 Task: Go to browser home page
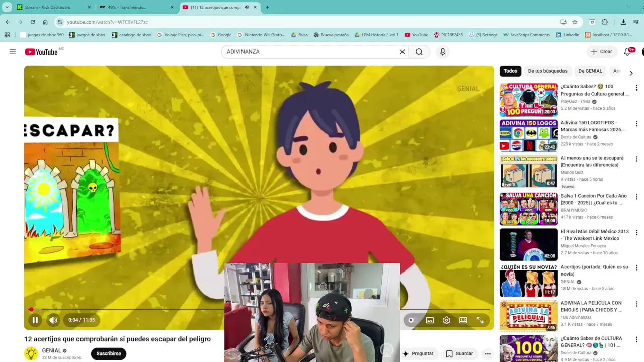coord(45,22)
